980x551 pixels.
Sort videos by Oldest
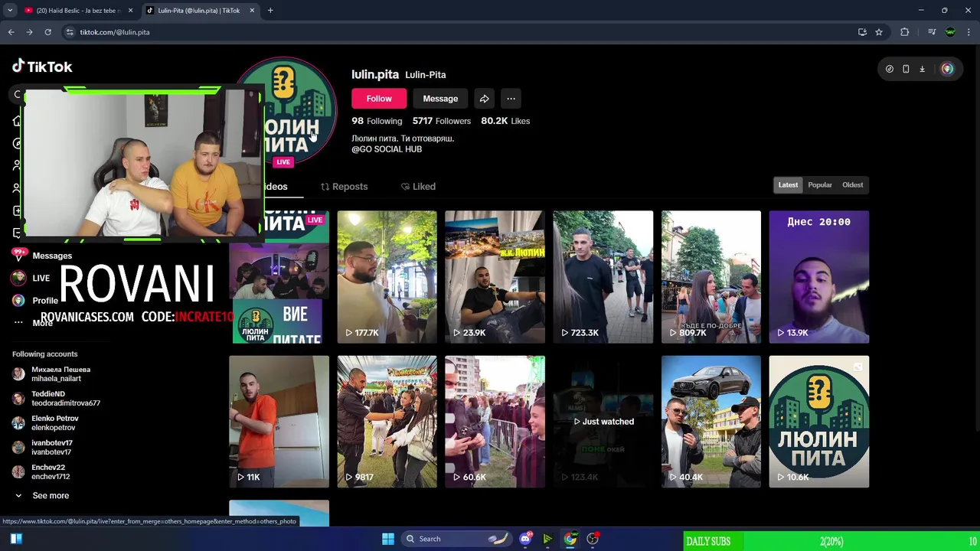coord(852,185)
